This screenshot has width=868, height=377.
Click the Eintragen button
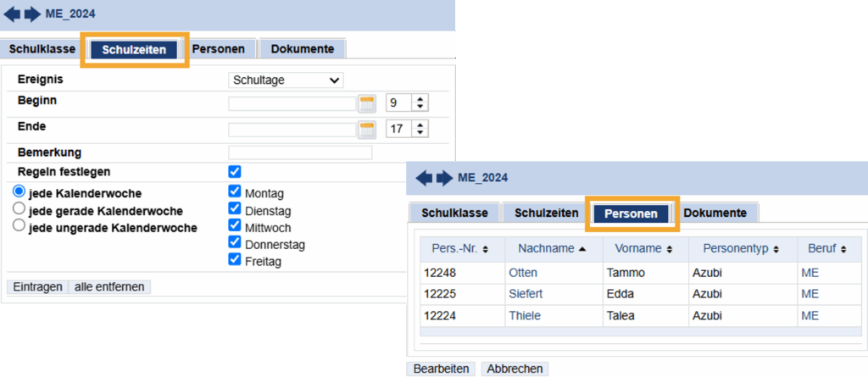37,287
